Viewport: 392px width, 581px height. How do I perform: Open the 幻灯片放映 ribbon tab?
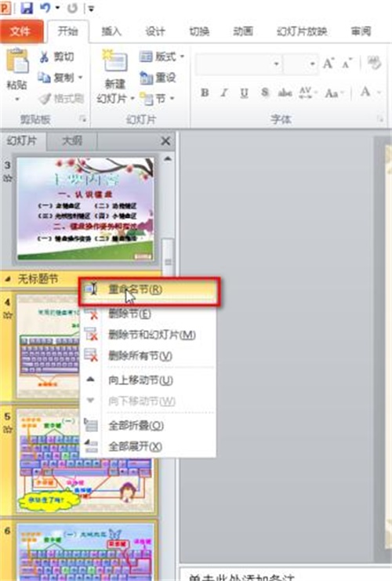[x=302, y=31]
